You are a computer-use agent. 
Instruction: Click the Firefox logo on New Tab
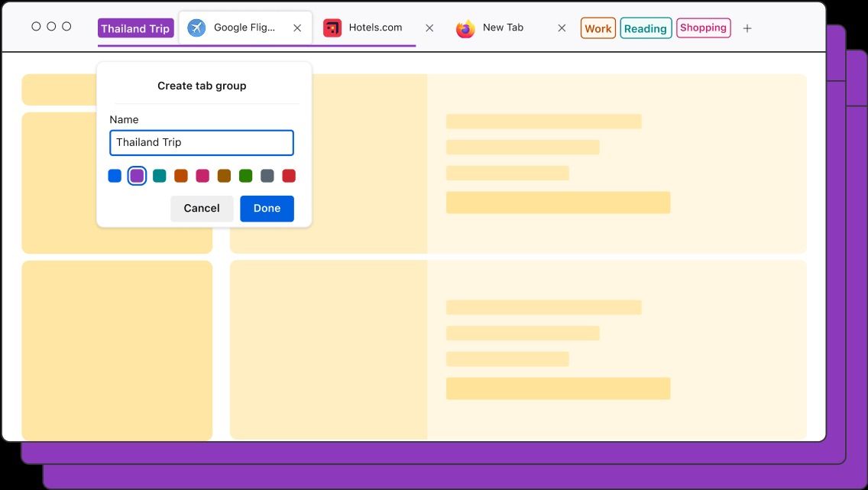465,29
